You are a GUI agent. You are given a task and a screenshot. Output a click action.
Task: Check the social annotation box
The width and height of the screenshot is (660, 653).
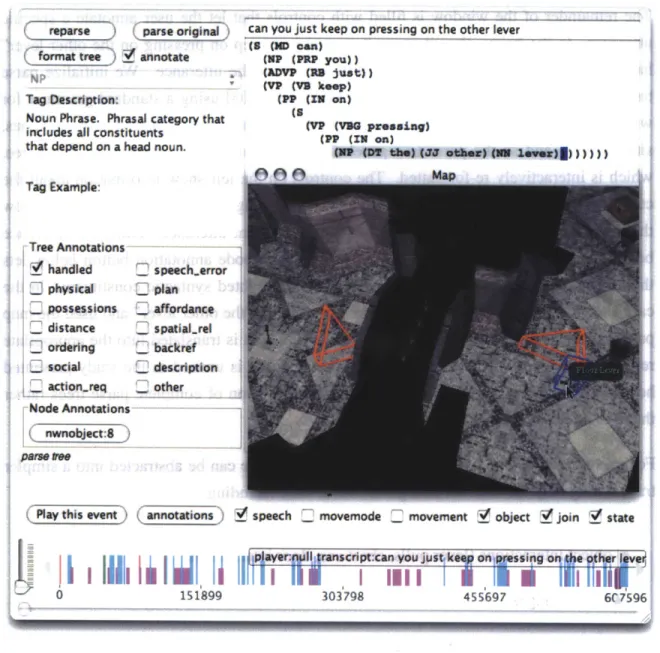click(x=37, y=366)
